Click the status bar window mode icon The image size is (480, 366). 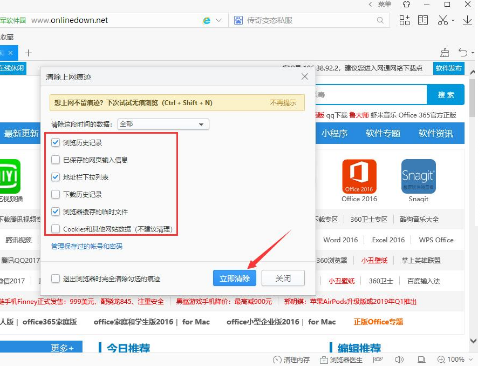(422, 360)
